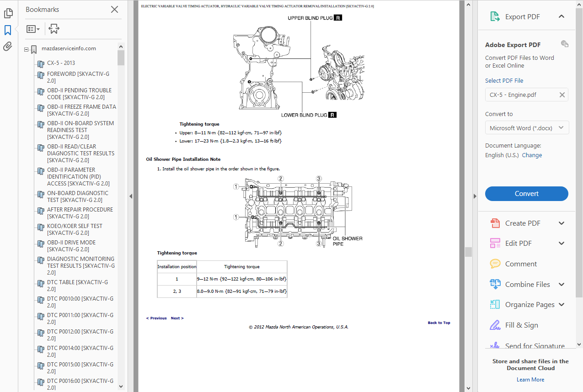Close the Bookmarks panel

tap(114, 9)
